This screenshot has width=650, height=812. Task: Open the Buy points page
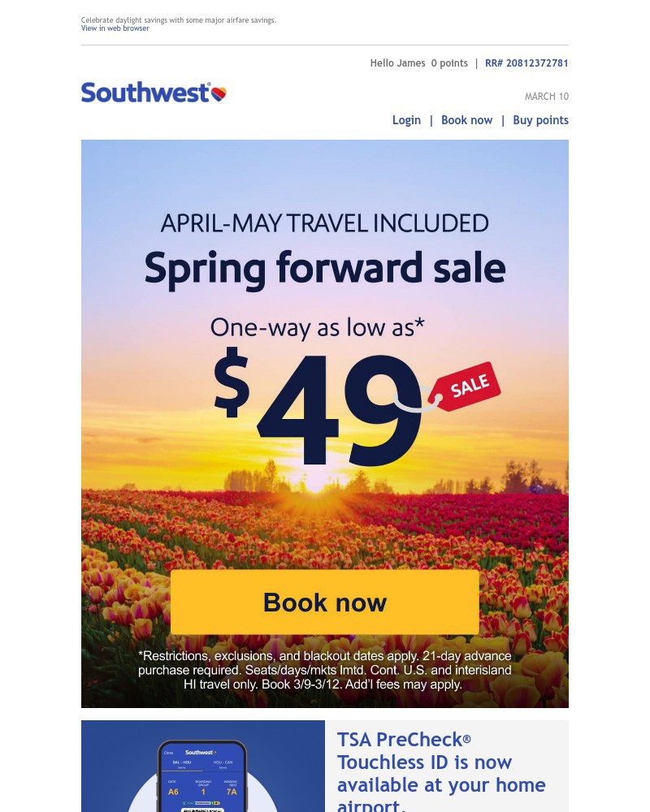[x=540, y=119]
